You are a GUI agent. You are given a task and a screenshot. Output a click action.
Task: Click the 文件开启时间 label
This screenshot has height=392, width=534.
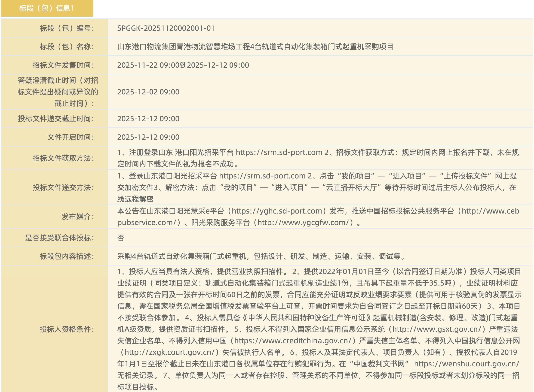[71, 137]
